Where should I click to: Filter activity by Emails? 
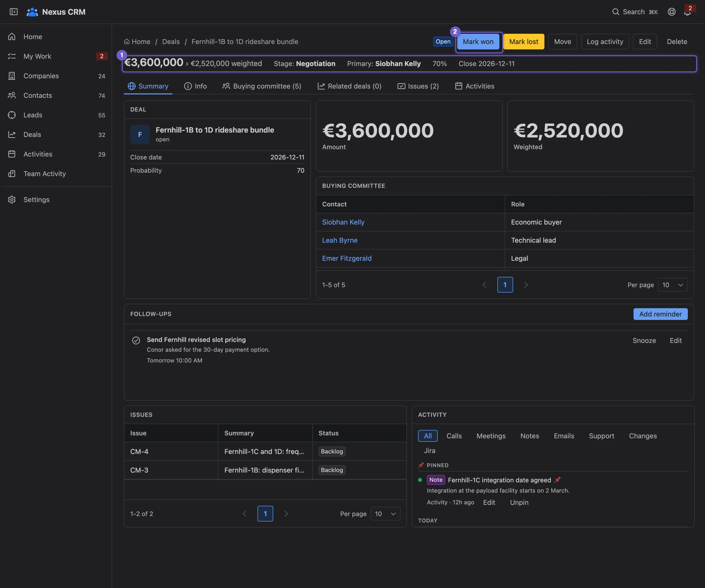564,436
